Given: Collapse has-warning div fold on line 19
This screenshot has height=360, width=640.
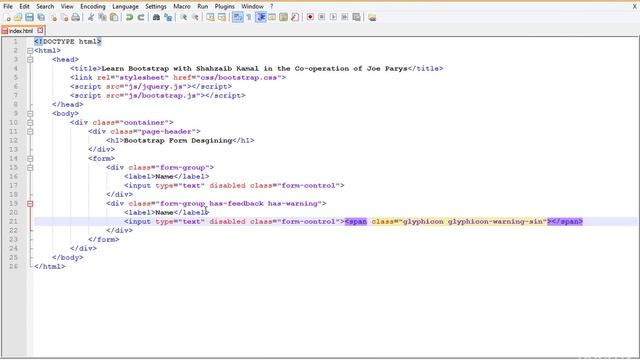Looking at the screenshot, I should [30, 203].
